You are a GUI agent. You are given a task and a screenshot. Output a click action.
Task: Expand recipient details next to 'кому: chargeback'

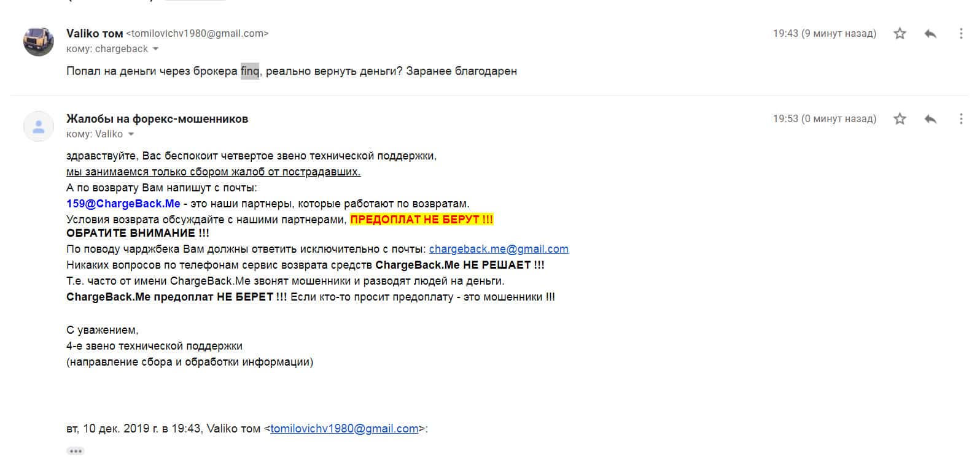click(x=155, y=49)
